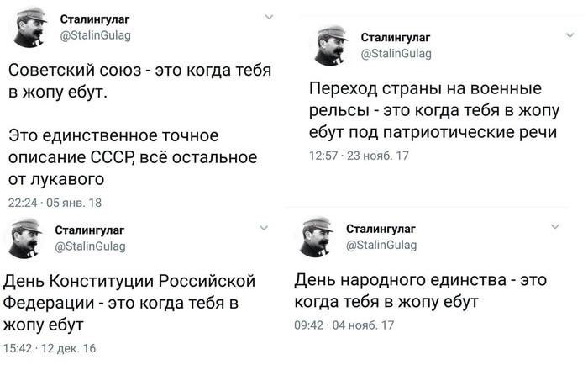The width and height of the screenshot is (588, 386).
Task: Open the dropdown chevron on the 05 янв. 18 tweet
Action: point(269,16)
